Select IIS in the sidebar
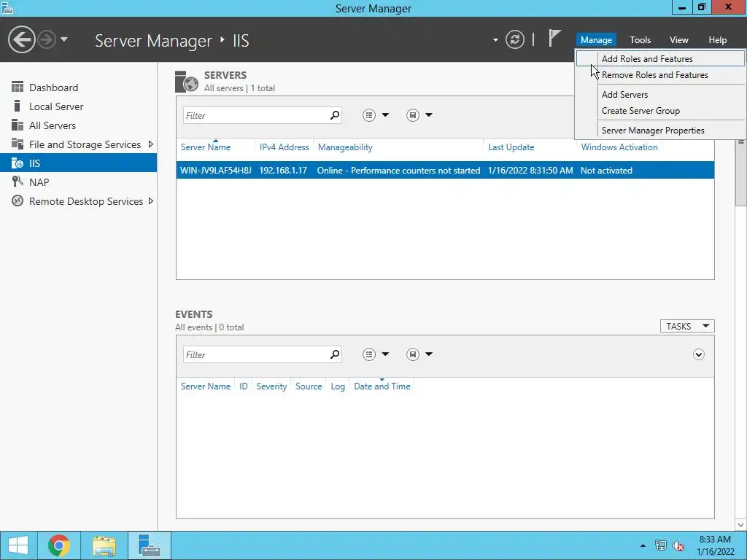747x560 pixels. (x=79, y=163)
